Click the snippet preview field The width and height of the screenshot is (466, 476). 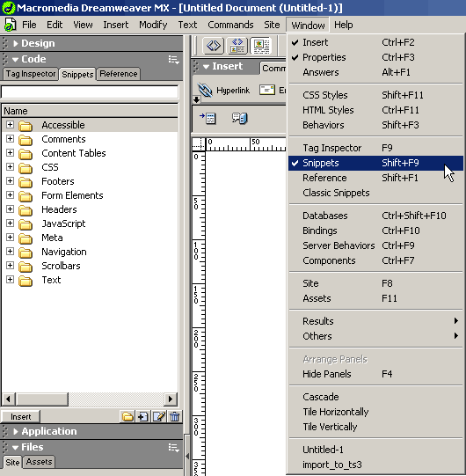(90, 92)
